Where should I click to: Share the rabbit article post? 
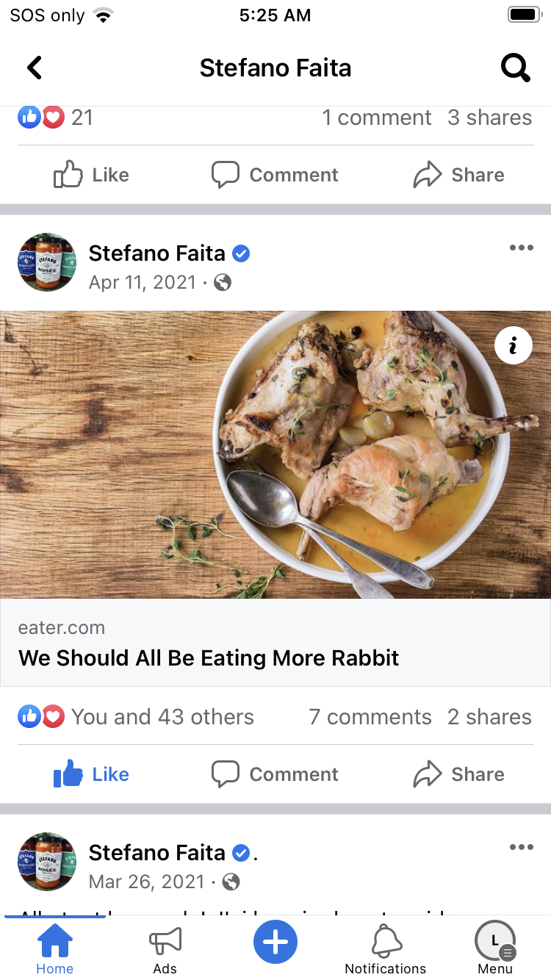click(x=459, y=774)
